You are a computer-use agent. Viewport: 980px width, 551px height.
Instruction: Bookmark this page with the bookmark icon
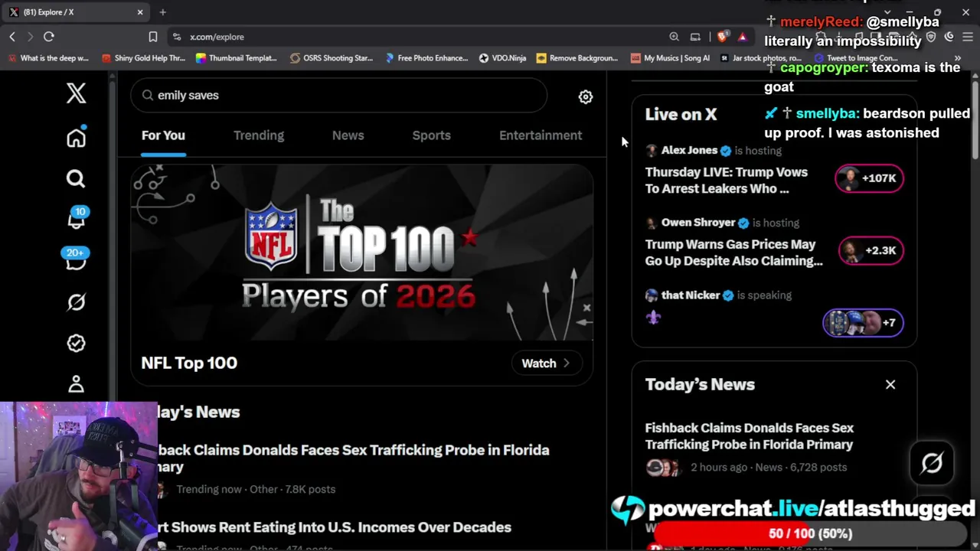tap(153, 37)
